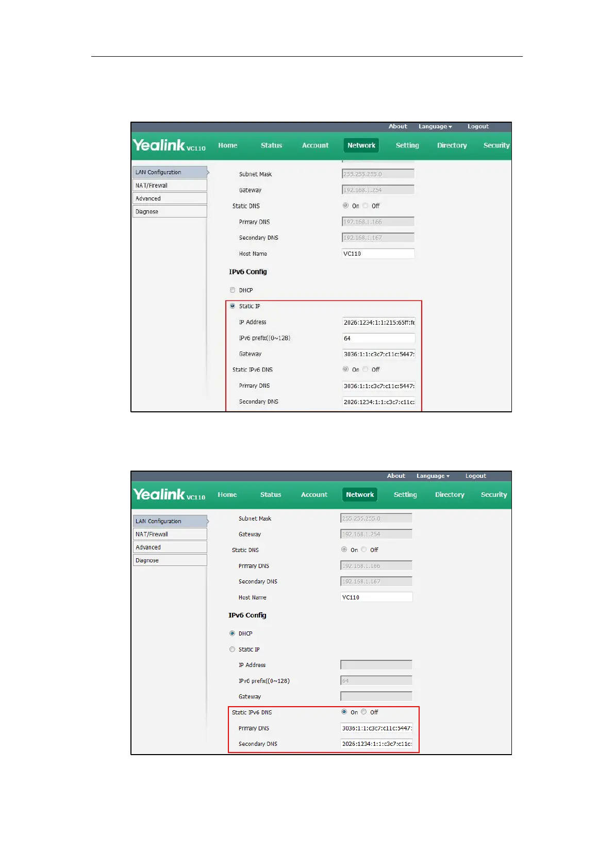Select NAT/Firewall in upper sidebar
614x868 pixels.
[x=170, y=186]
